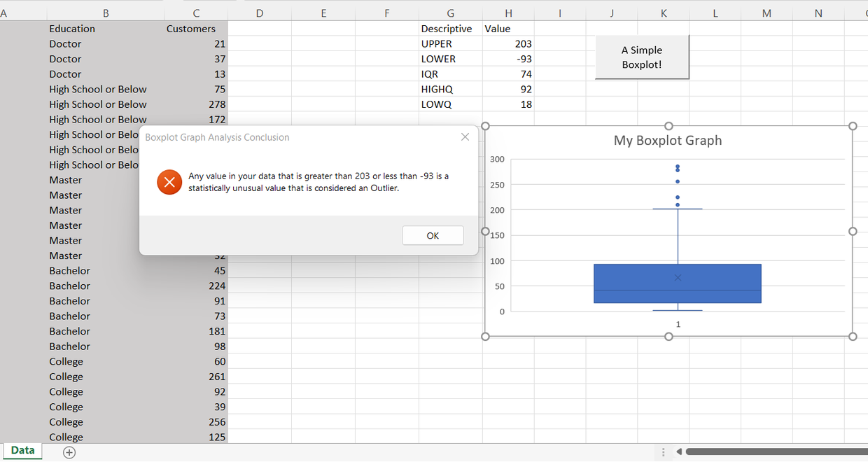Click the axis label '1' below boxplot
The image size is (868, 462).
coord(677,324)
